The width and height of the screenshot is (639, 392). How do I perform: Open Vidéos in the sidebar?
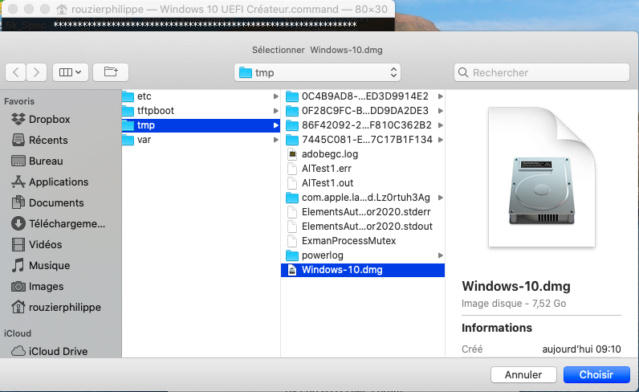point(37,244)
